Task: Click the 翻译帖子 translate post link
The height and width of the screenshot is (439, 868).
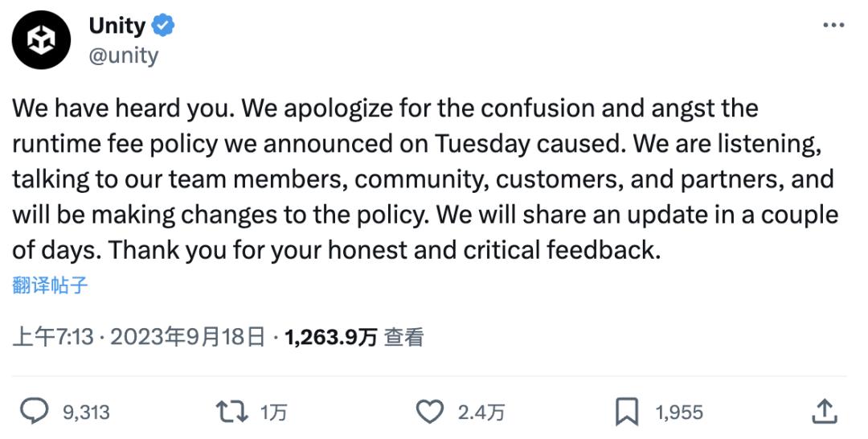Action: tap(50, 285)
